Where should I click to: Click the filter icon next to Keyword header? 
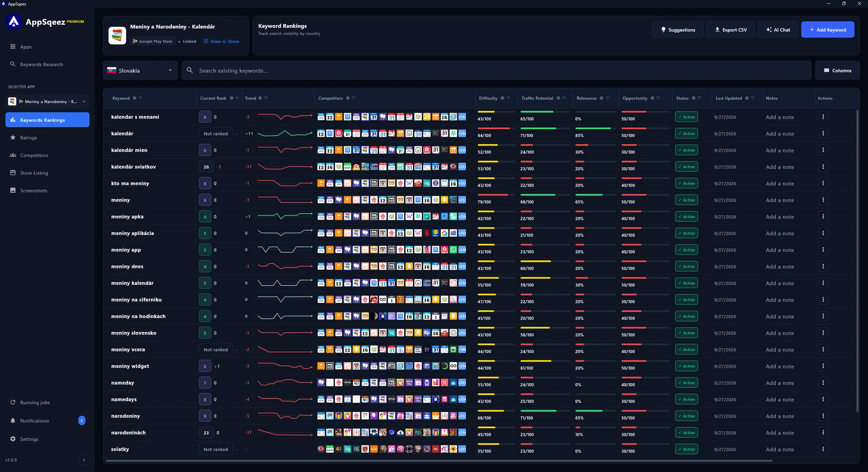pyautogui.click(x=141, y=98)
